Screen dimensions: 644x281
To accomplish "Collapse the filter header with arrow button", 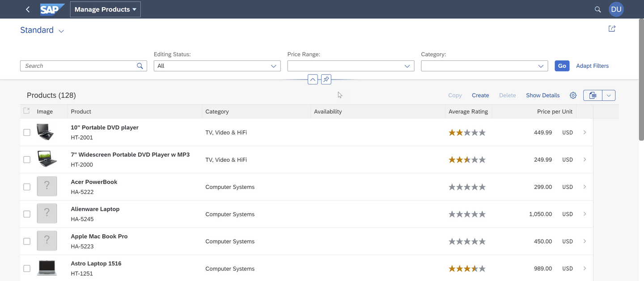I will [313, 80].
